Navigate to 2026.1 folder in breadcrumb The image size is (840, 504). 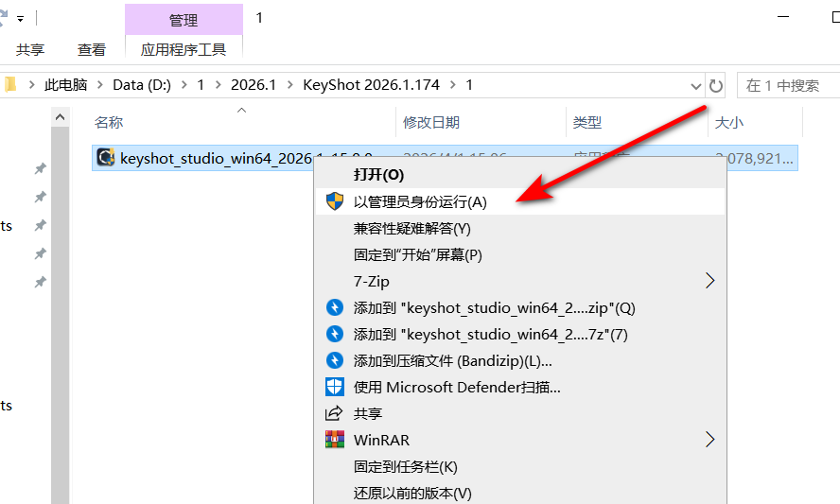(x=253, y=84)
